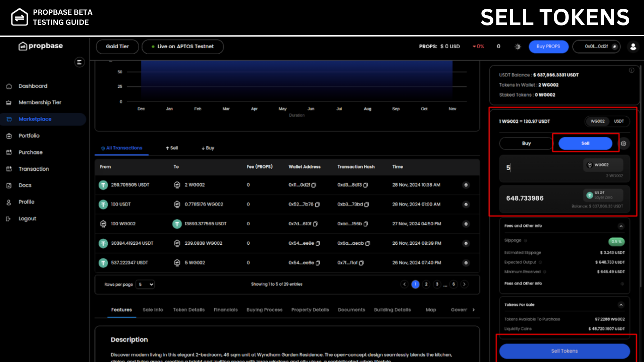Adjust the 0.5% slippage setting

click(x=616, y=241)
